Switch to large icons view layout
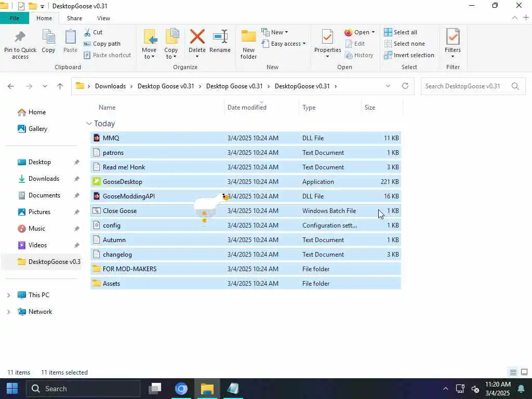Viewport: 532px width, 399px height. click(x=524, y=372)
